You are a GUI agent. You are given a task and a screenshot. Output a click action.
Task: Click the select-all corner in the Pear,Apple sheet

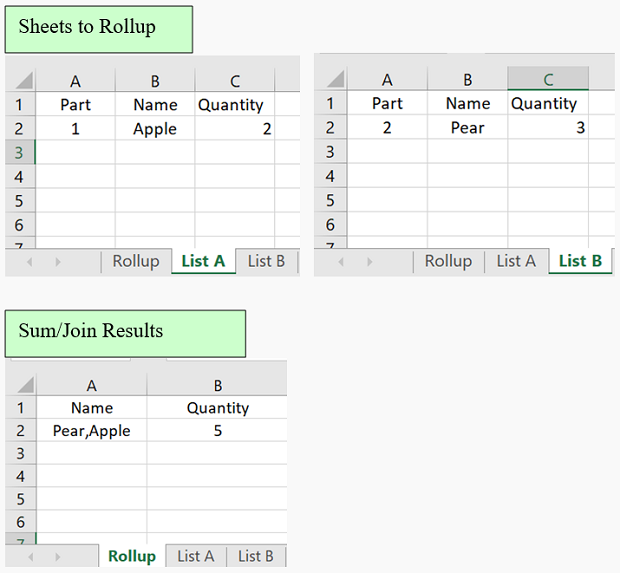coord(22,385)
